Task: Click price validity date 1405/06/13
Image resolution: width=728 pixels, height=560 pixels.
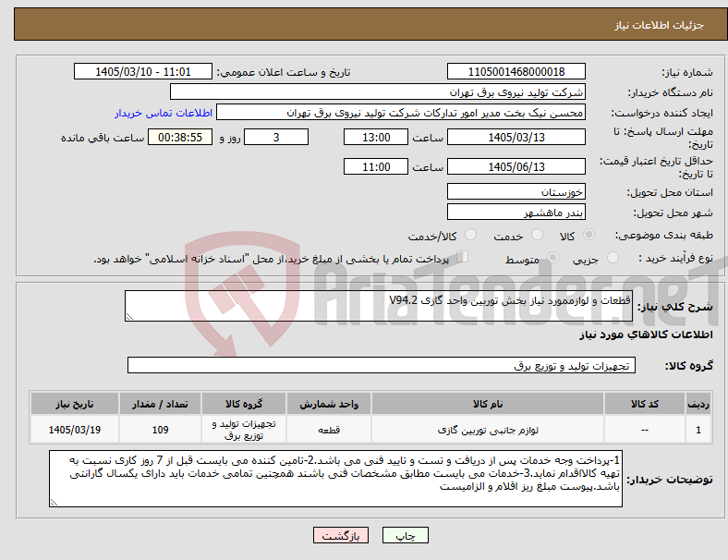Action: point(516,166)
